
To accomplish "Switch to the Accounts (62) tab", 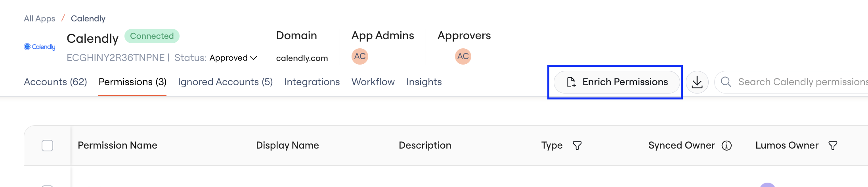I will [x=55, y=82].
